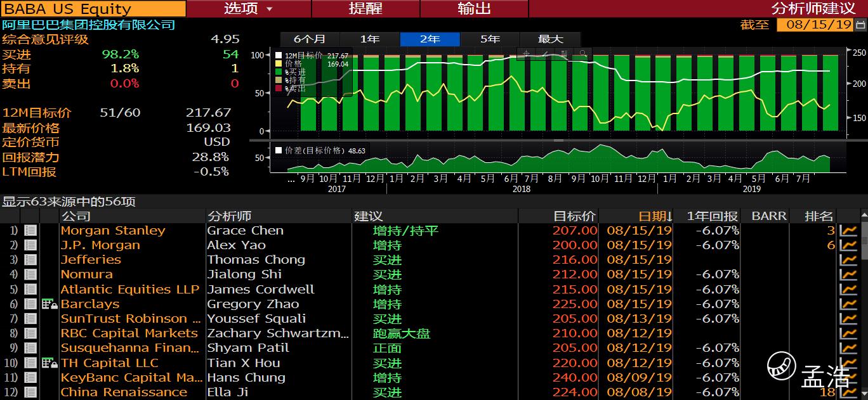This screenshot has width=868, height=400.
Task: Show the Atlantic Equities row chart icon
Action: [x=848, y=290]
